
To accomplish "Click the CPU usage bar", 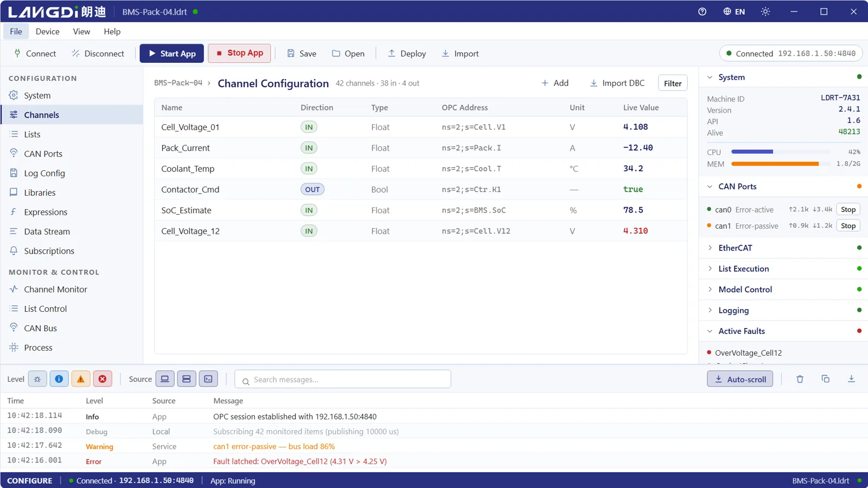I will [781, 152].
